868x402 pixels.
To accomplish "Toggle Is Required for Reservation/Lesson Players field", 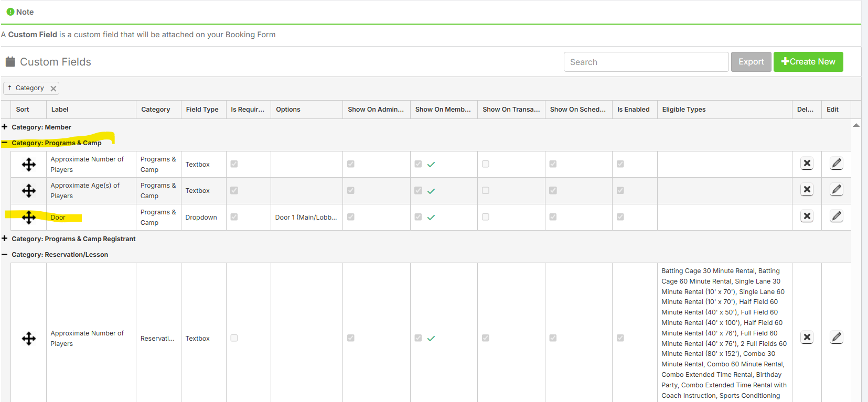I will click(x=234, y=338).
